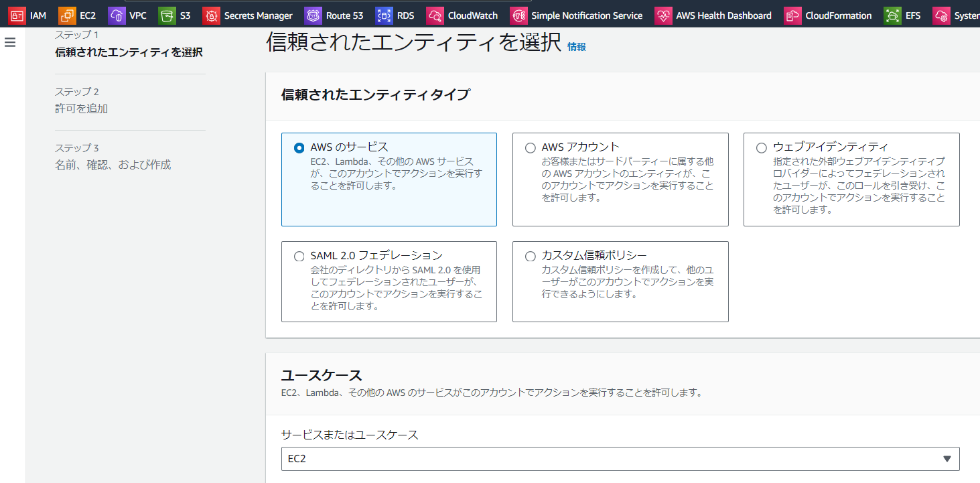Click the 信頼されたエンティティタイプ heading
This screenshot has height=483, width=980.
(x=375, y=94)
